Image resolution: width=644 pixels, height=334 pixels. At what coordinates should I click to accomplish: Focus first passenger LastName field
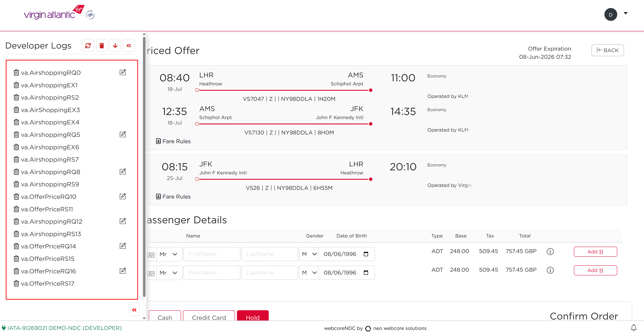270,254
